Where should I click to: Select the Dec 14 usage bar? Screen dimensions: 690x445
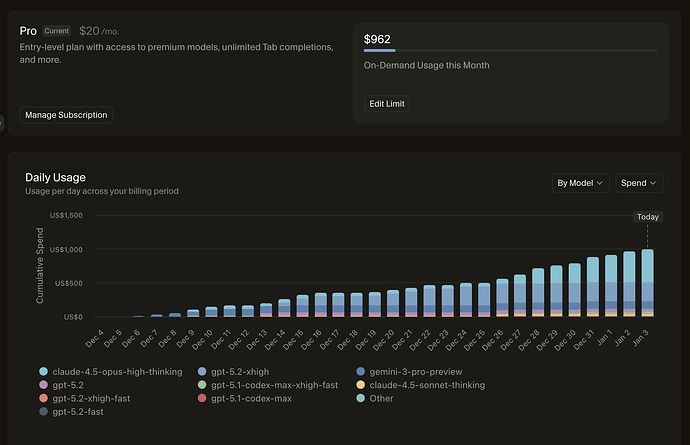point(284,308)
